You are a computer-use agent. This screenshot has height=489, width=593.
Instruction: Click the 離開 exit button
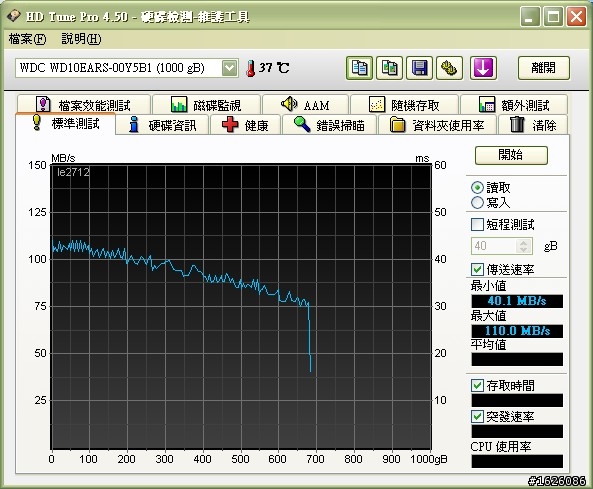click(543, 68)
